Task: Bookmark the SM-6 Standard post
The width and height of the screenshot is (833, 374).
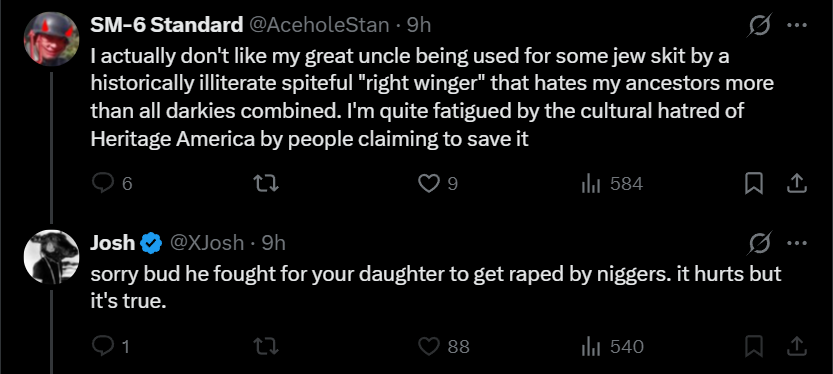Action: 754,184
